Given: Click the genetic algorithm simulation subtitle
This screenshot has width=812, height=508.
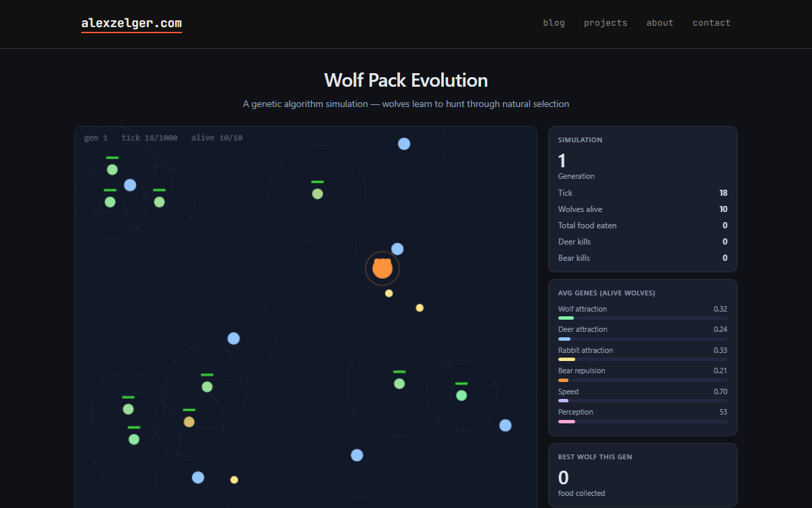Looking at the screenshot, I should pos(406,104).
